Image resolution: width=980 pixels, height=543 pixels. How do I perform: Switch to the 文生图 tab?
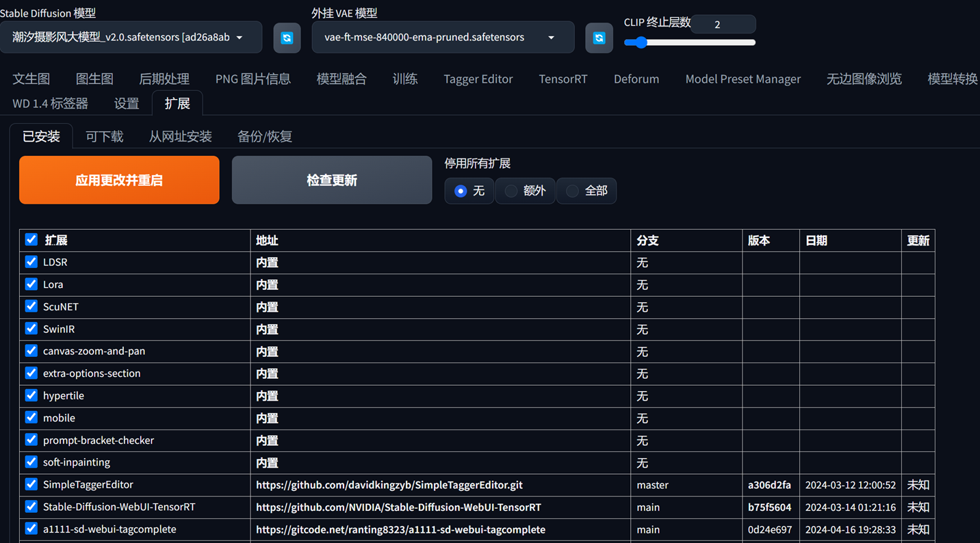(31, 79)
